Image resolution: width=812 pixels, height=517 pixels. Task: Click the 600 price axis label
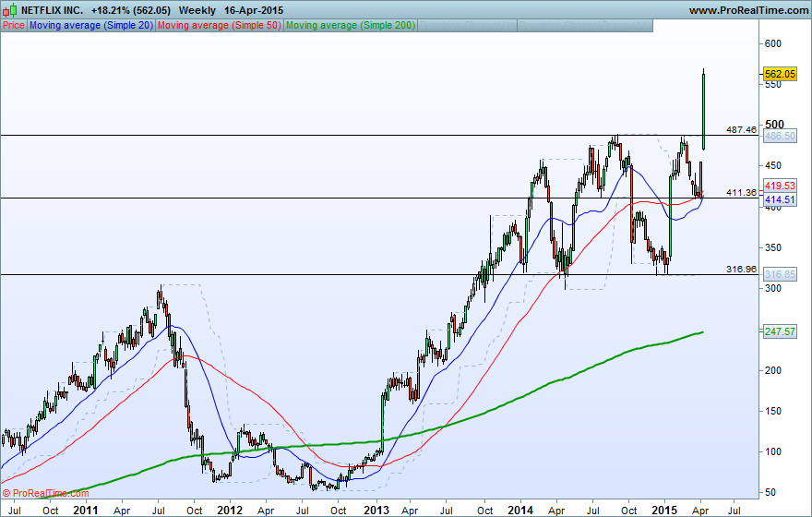[x=773, y=44]
